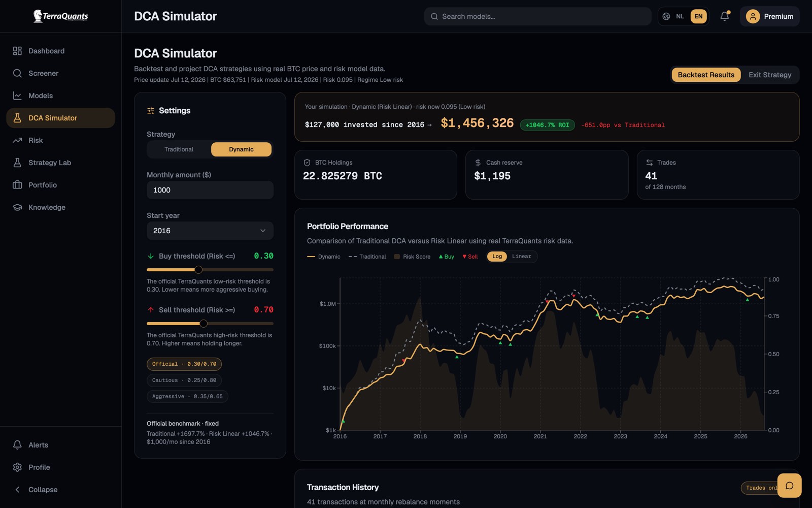Click the $1,195 cash reserve value

[492, 176]
